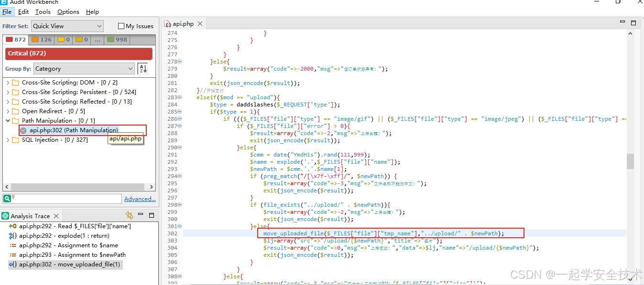644x285 pixels.
Task: Click left arrow of issues list scrollbar
Action: coord(6,187)
